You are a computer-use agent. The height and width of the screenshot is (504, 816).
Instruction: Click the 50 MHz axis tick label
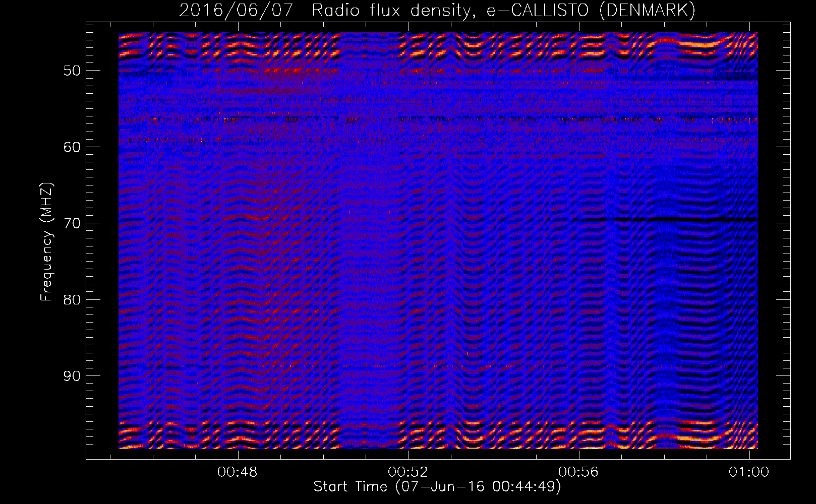tap(72, 71)
